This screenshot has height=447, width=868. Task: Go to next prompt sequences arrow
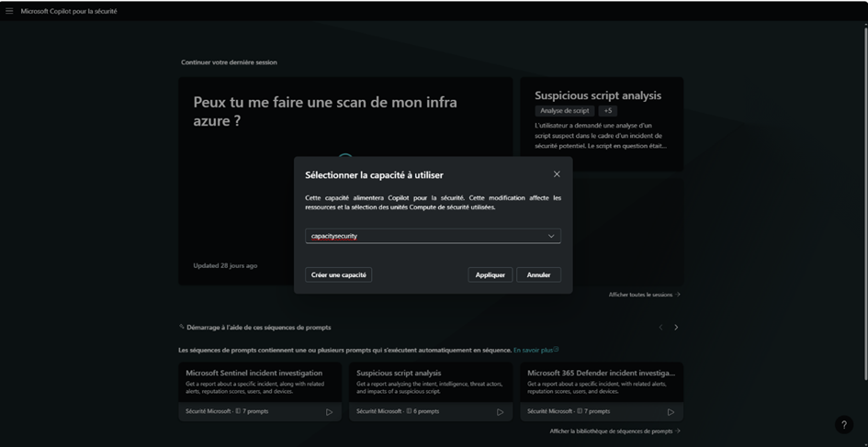[676, 328]
